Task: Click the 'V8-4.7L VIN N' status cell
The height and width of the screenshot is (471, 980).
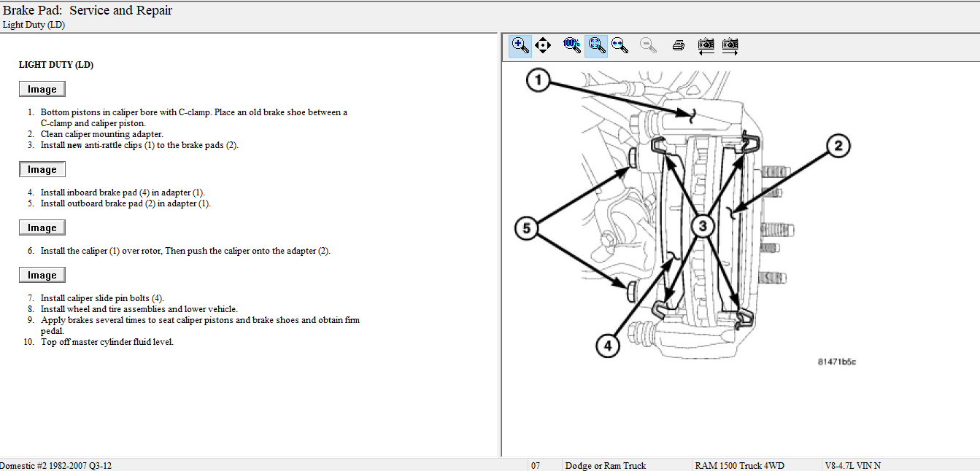Action: tap(852, 465)
